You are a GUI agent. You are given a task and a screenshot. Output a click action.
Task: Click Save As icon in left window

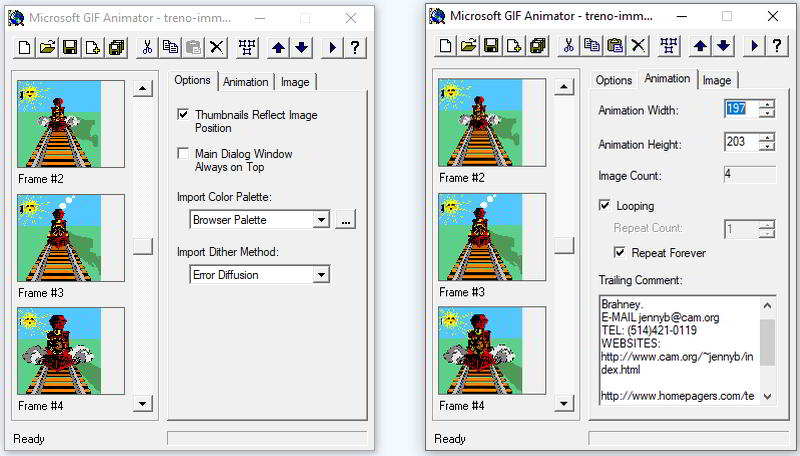117,48
